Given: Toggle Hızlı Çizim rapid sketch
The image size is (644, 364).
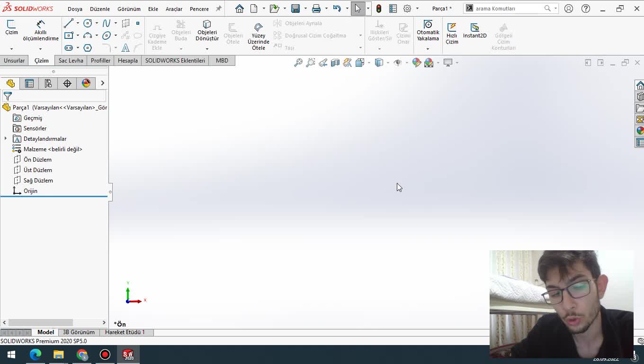Looking at the screenshot, I should (452, 32).
